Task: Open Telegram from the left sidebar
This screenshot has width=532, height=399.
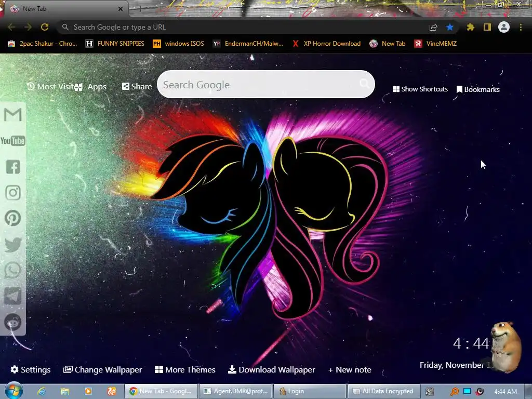Action: point(13,296)
